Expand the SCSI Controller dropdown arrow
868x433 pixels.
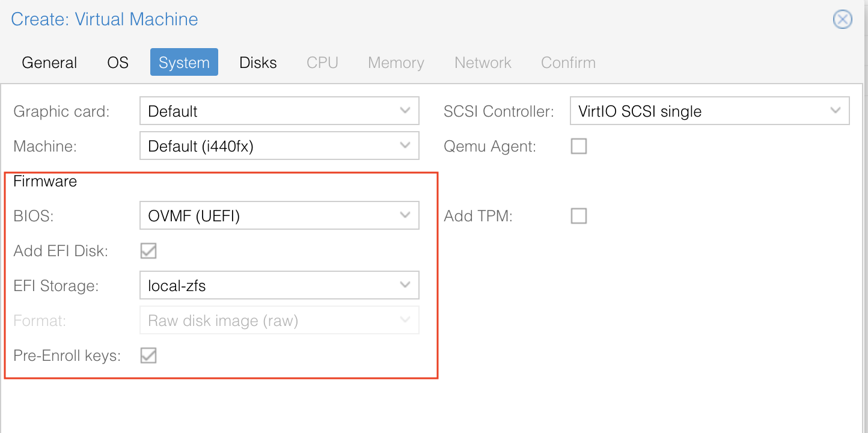[x=836, y=111]
